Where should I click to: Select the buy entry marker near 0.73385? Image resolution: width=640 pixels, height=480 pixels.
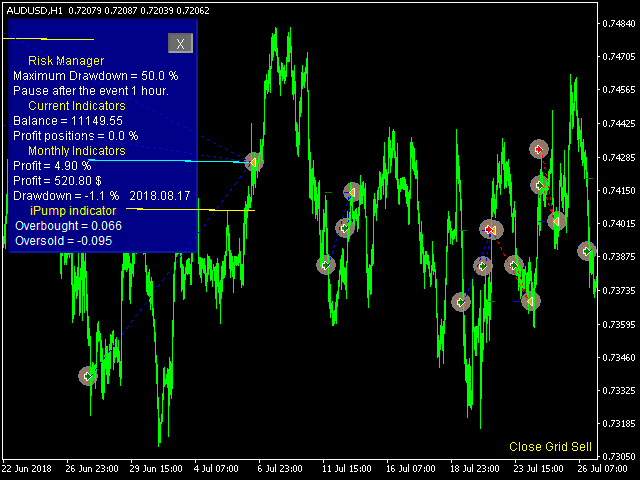coord(88,376)
